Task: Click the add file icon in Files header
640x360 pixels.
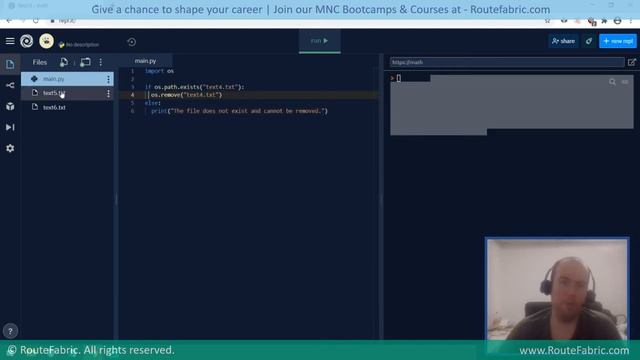Action: 64,62
